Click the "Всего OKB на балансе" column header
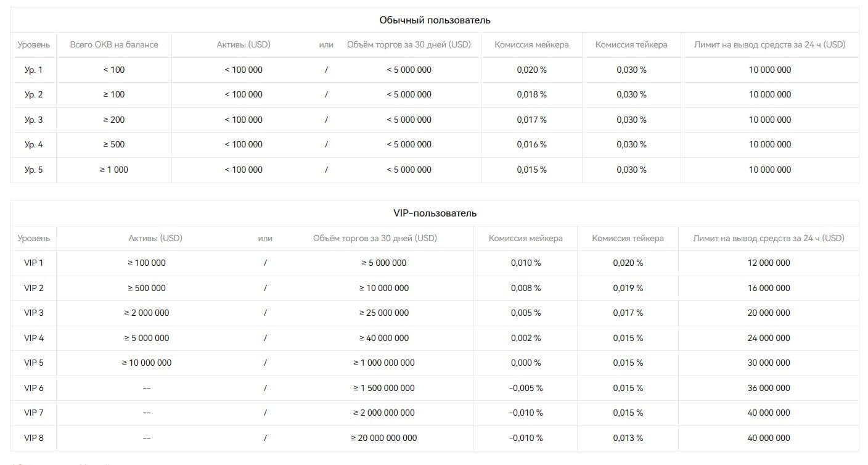Screen dimensions: 868x465 click(x=114, y=45)
